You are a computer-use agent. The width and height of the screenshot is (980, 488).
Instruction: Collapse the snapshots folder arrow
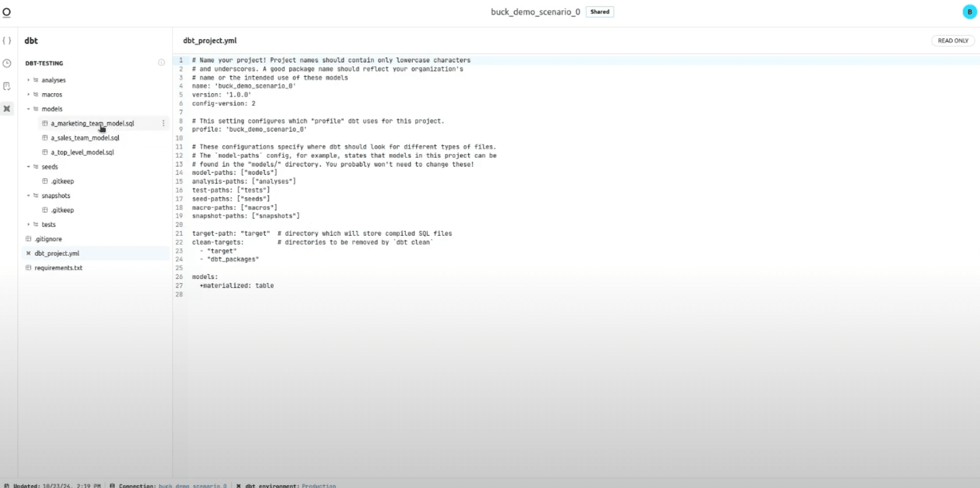(x=29, y=196)
